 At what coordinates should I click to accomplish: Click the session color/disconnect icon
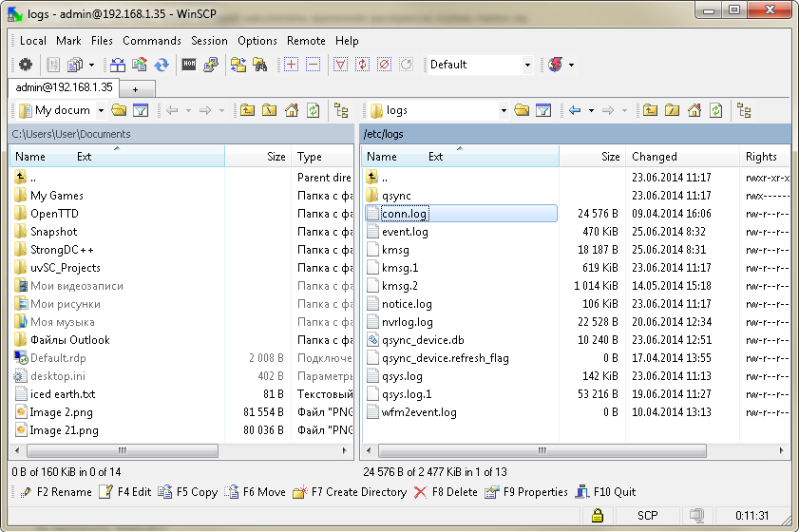tap(556, 65)
